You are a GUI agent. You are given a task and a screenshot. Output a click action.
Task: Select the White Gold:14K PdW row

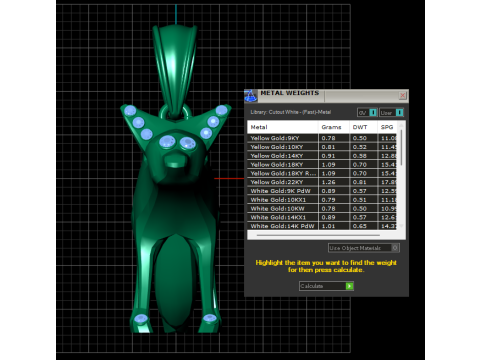click(322, 226)
